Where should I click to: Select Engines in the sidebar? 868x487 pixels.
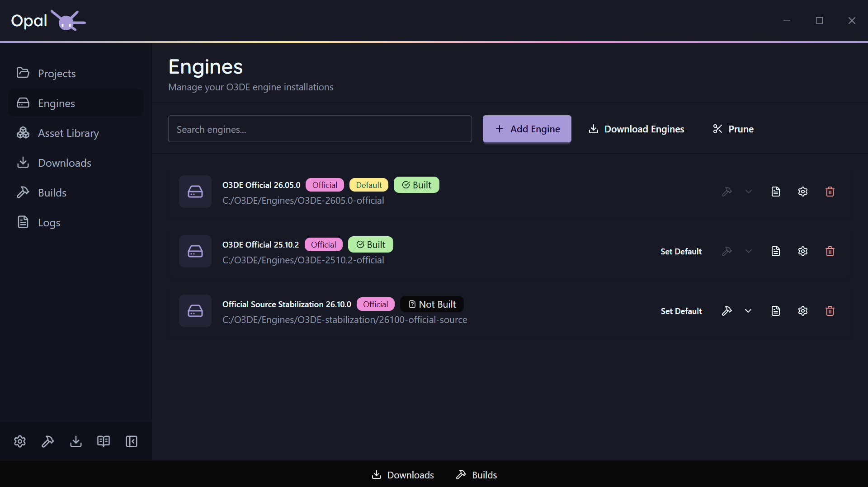75,103
